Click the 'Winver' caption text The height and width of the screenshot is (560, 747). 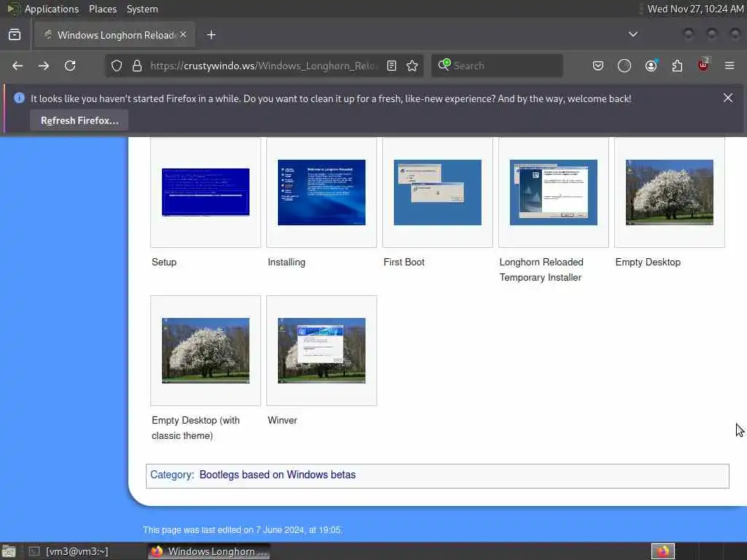[x=282, y=421]
